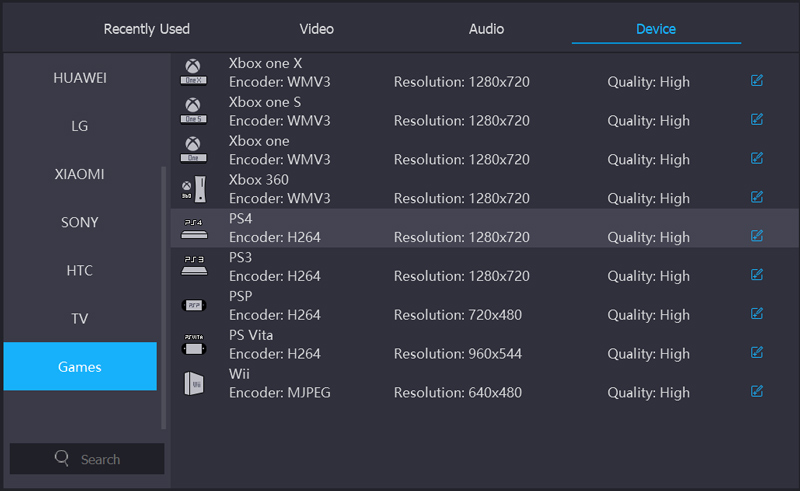Open edit settings for Xbox one

(x=757, y=158)
